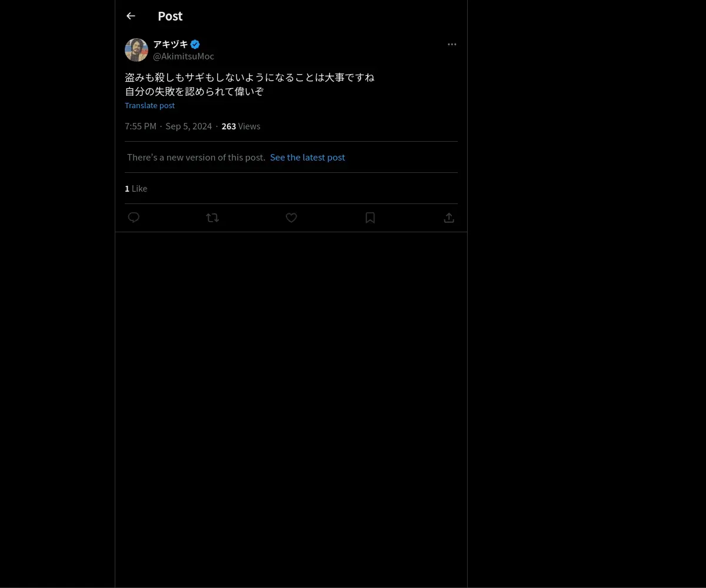This screenshot has height=588, width=706.
Task: Click the new version notice text
Action: pyautogui.click(x=197, y=157)
